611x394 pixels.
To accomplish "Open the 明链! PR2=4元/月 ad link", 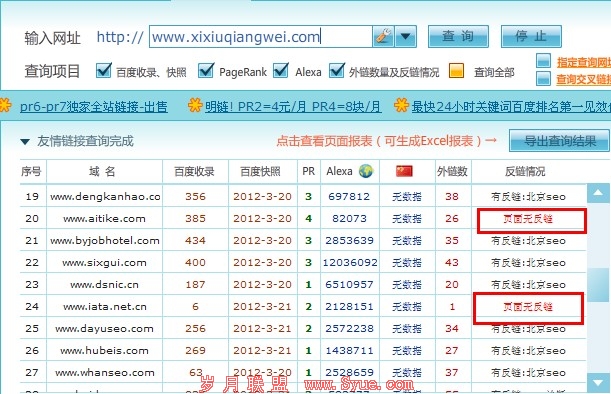I will [293, 106].
